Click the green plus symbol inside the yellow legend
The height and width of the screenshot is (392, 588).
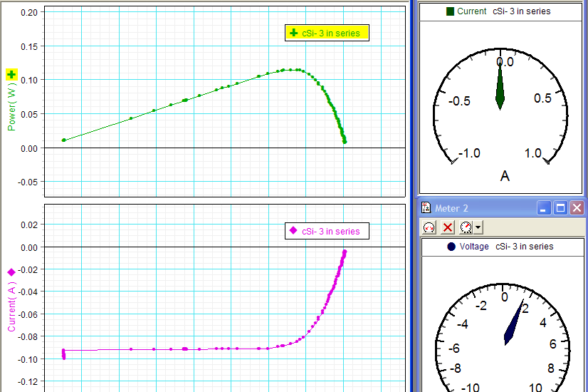pyautogui.click(x=293, y=33)
